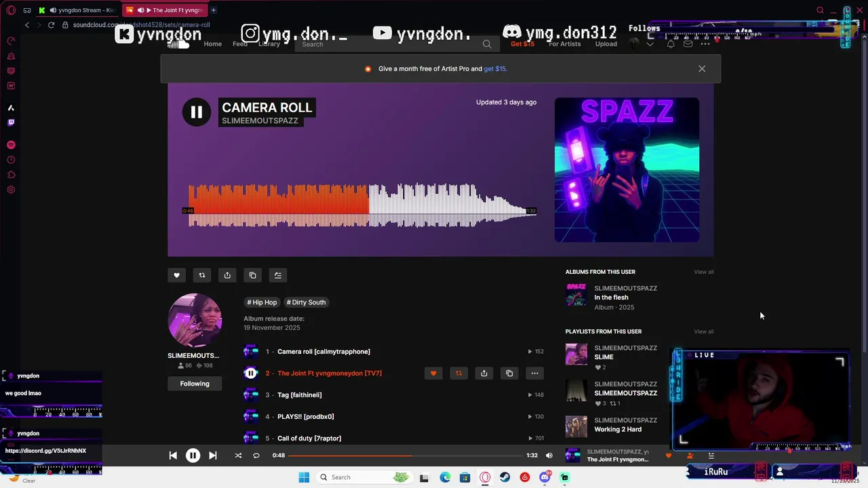Open the Feed page

point(240,44)
